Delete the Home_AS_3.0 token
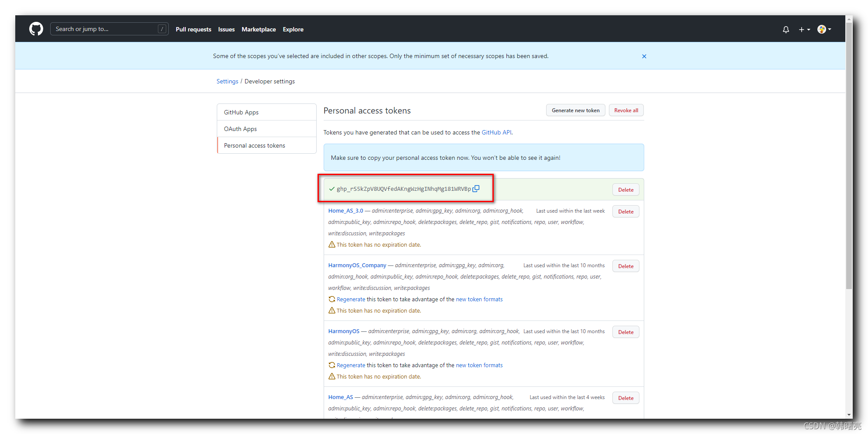This screenshot has height=434, width=868. coord(625,211)
